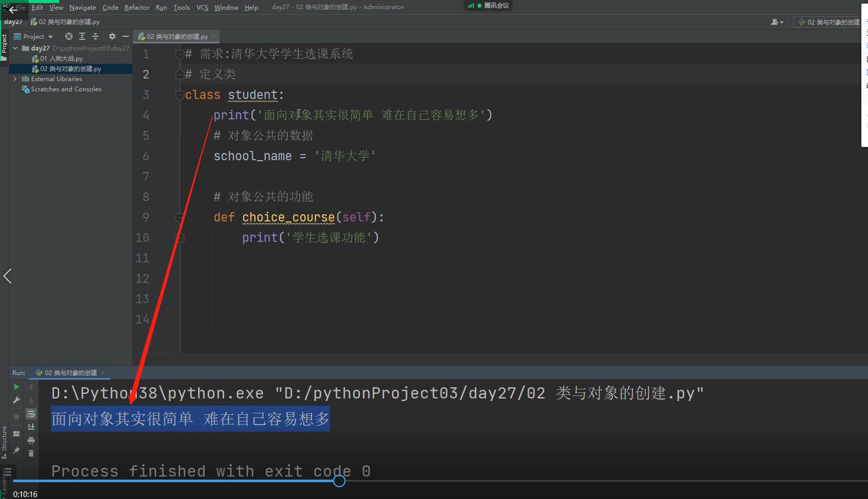The height and width of the screenshot is (499, 868).
Task: Click the fold end marker on line 10
Action: pyautogui.click(x=179, y=238)
